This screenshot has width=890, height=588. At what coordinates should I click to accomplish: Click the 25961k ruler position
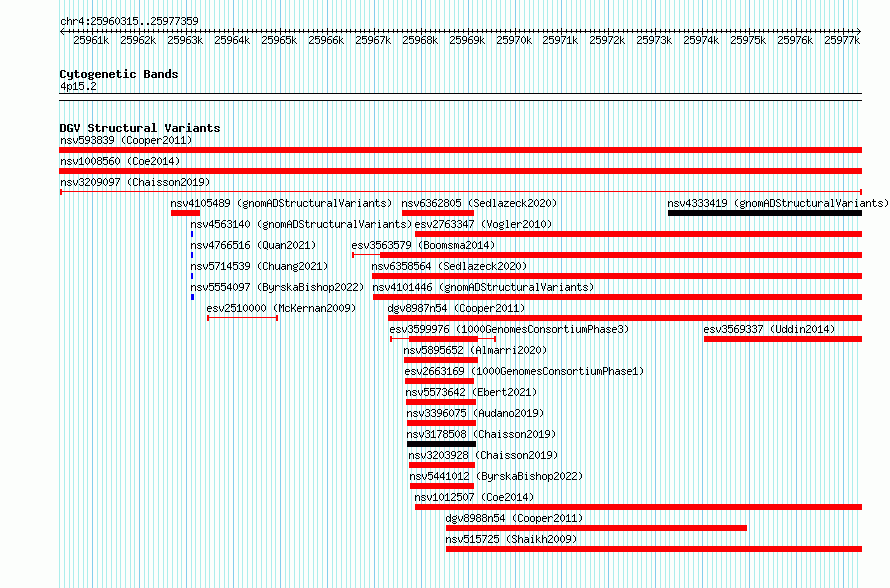pos(91,40)
